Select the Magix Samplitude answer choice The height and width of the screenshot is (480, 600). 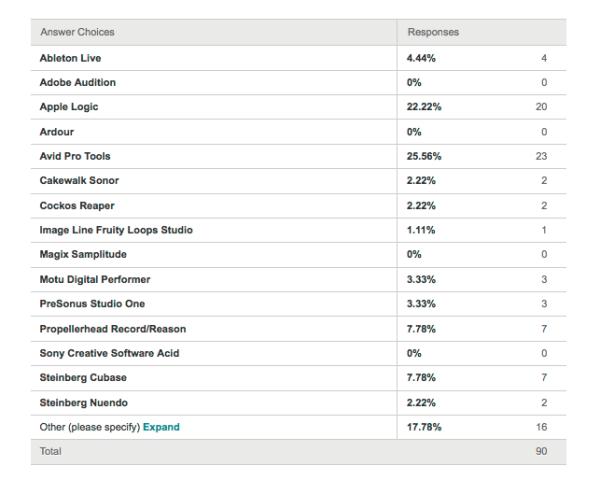pos(83,254)
